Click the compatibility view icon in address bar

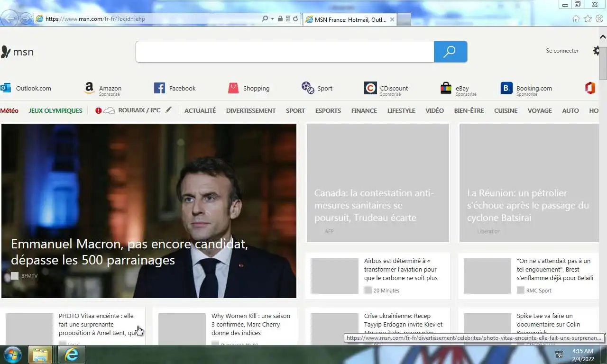coord(288,19)
